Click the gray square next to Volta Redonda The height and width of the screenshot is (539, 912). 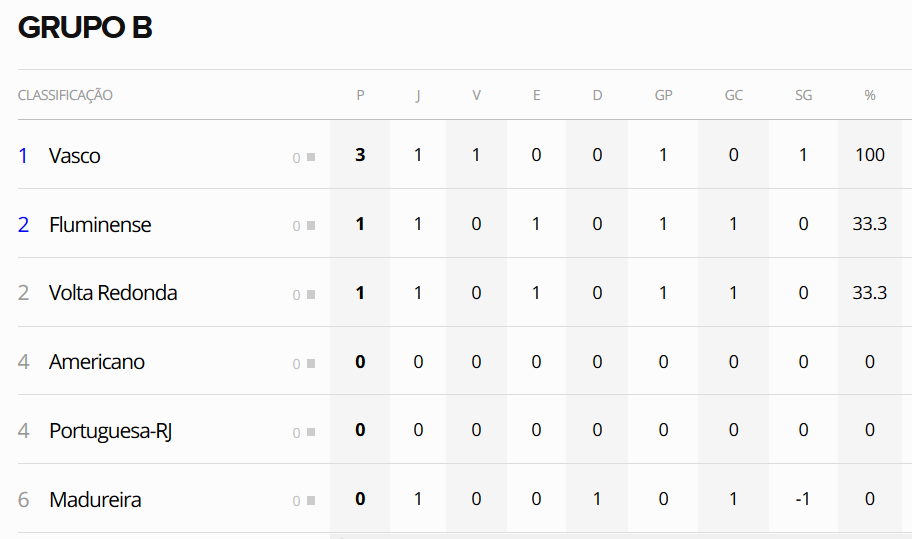(x=311, y=295)
